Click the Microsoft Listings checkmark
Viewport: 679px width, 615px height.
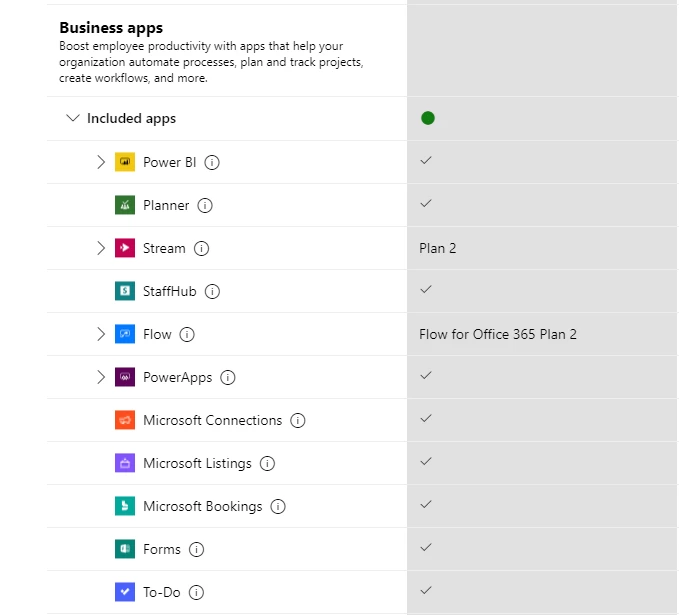pyautogui.click(x=426, y=461)
